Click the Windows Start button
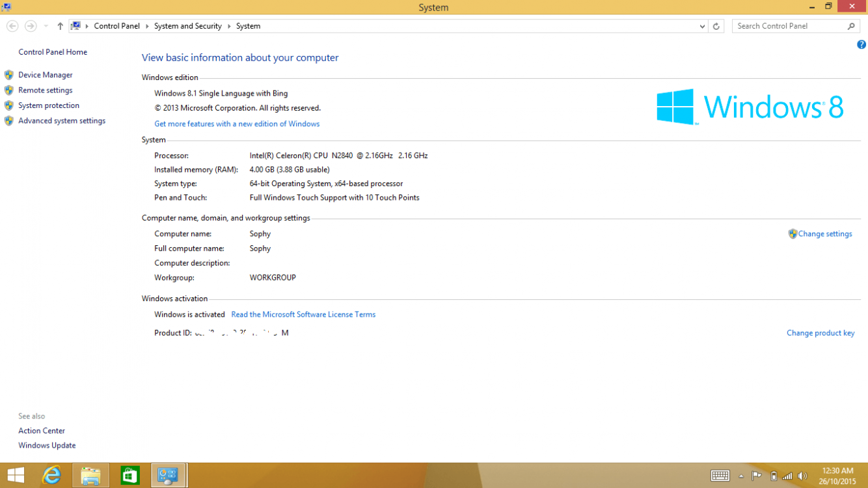The image size is (868, 488). tap(16, 476)
